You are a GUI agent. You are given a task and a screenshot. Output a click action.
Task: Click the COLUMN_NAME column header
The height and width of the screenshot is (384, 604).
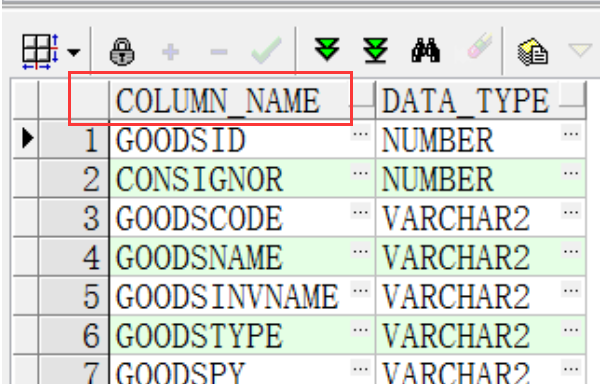(x=242, y=100)
